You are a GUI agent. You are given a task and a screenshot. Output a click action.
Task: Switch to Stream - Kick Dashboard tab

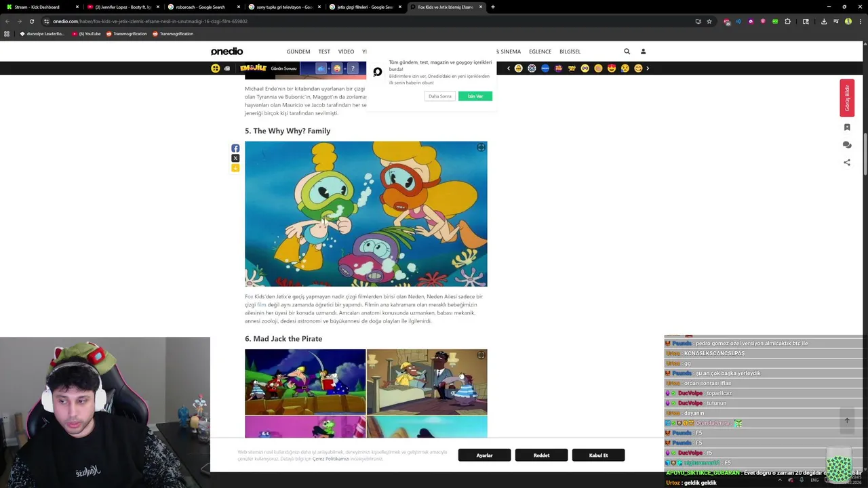click(x=42, y=7)
